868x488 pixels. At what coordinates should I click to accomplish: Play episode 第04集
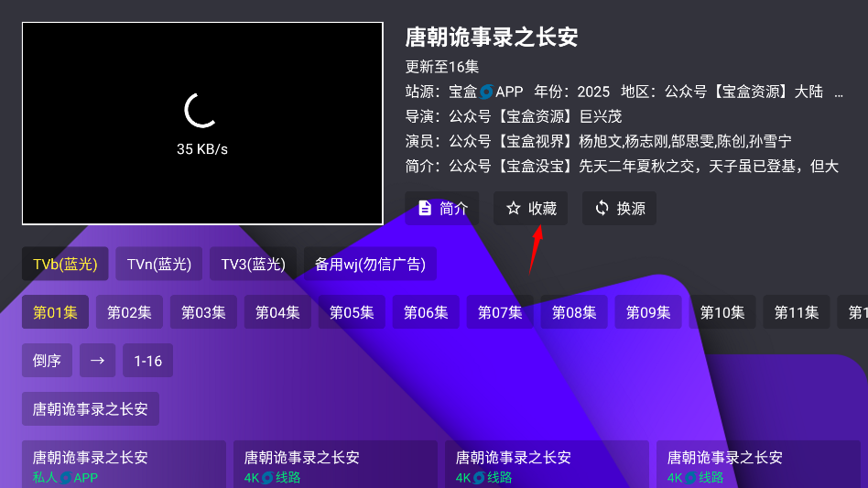pos(278,312)
